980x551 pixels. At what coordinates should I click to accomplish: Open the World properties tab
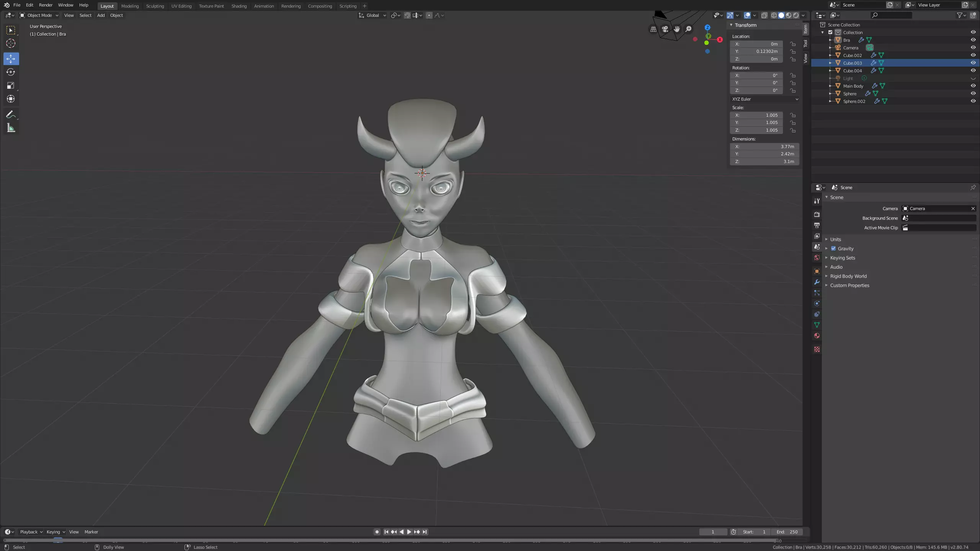pos(817,258)
